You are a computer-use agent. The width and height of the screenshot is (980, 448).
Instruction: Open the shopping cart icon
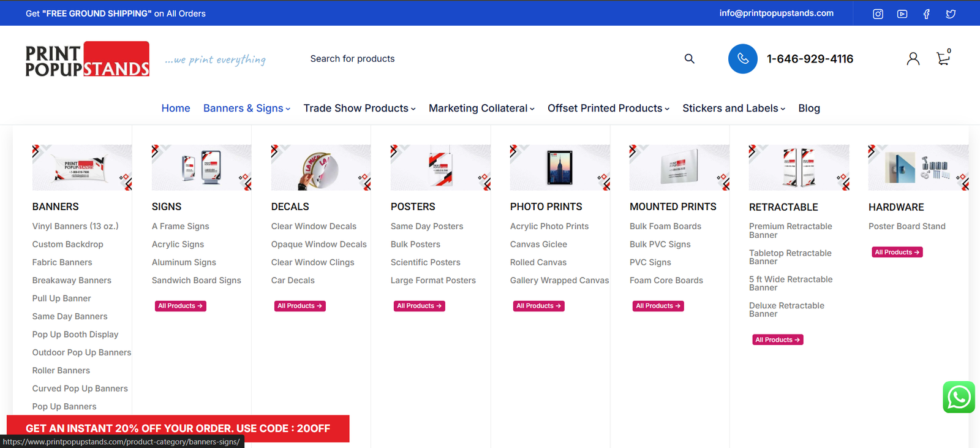pyautogui.click(x=943, y=58)
